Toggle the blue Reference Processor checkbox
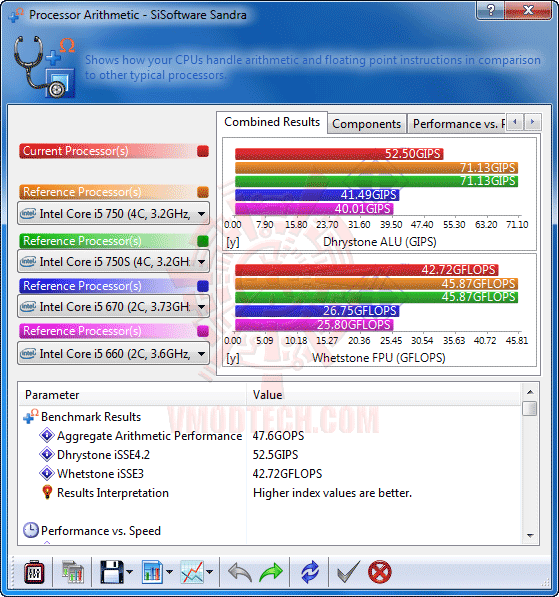 (203, 286)
